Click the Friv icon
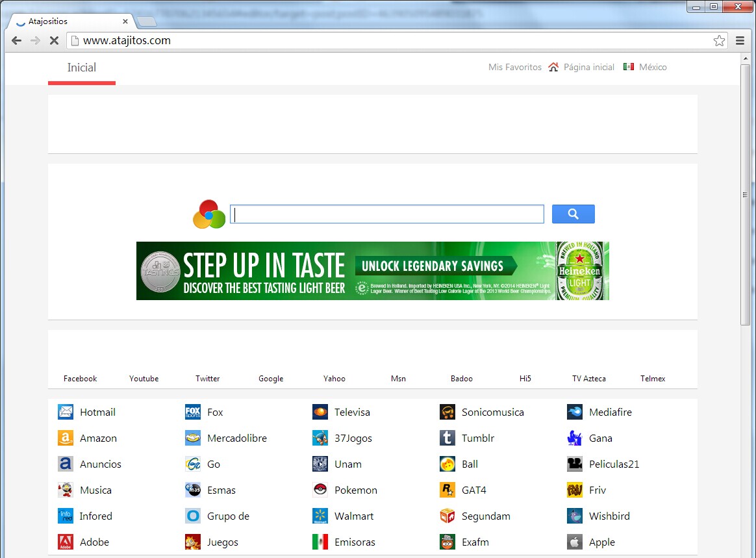 pyautogui.click(x=575, y=490)
